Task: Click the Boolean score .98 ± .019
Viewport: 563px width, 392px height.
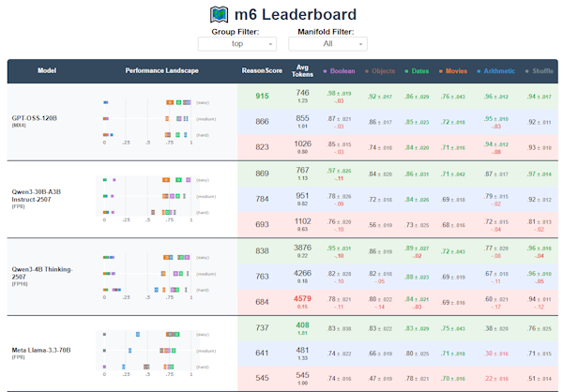Action: (x=339, y=94)
